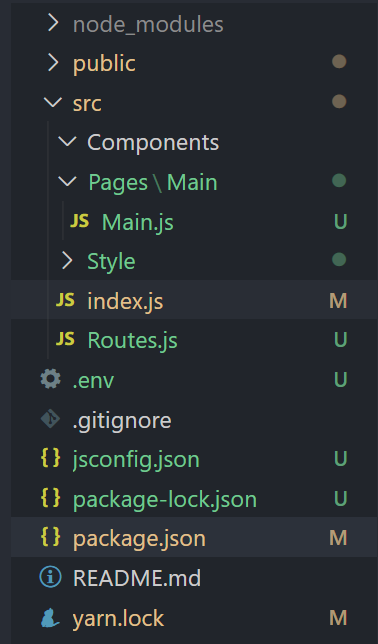Click the braces icon beside package.json
Viewport: 378px width, 644px height.
(x=51, y=537)
